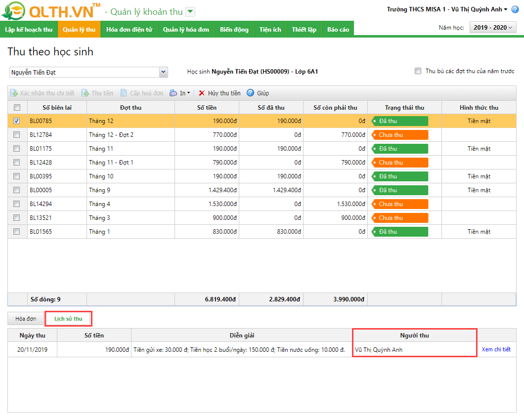Screen dimensions: 524x420
Task: Click the Thu tiền toolbar icon
Action: (85, 93)
